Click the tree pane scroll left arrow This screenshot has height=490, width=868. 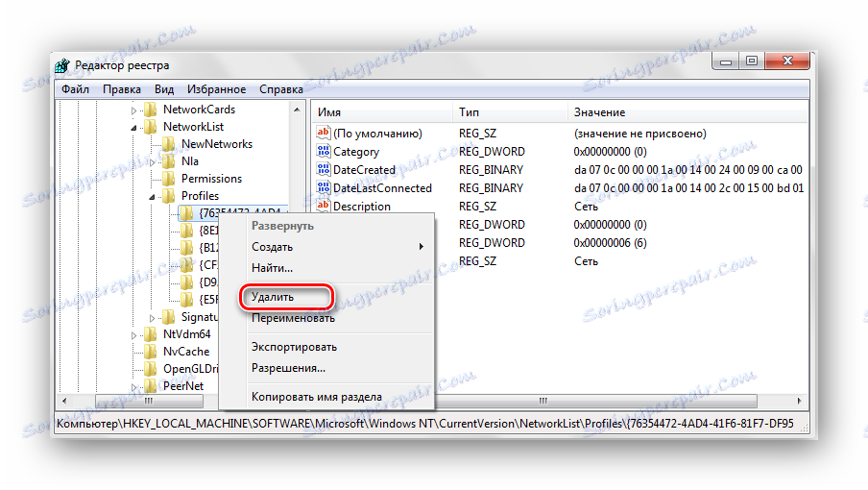[x=64, y=401]
